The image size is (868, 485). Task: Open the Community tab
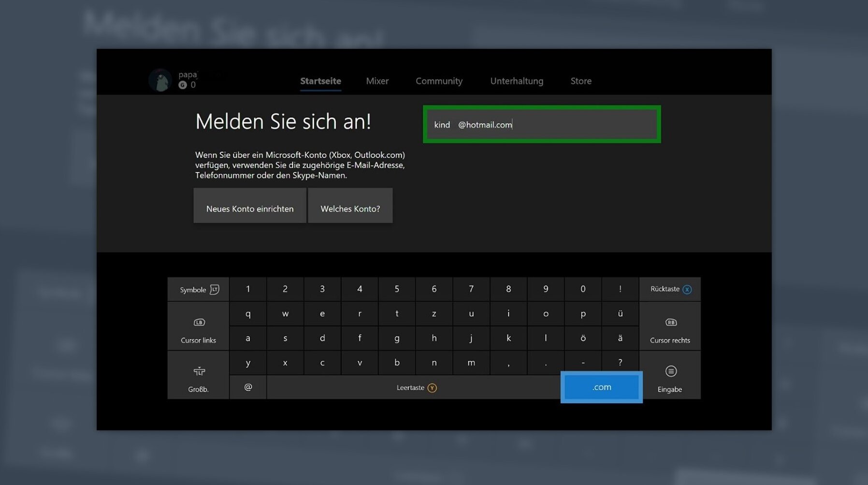439,81
